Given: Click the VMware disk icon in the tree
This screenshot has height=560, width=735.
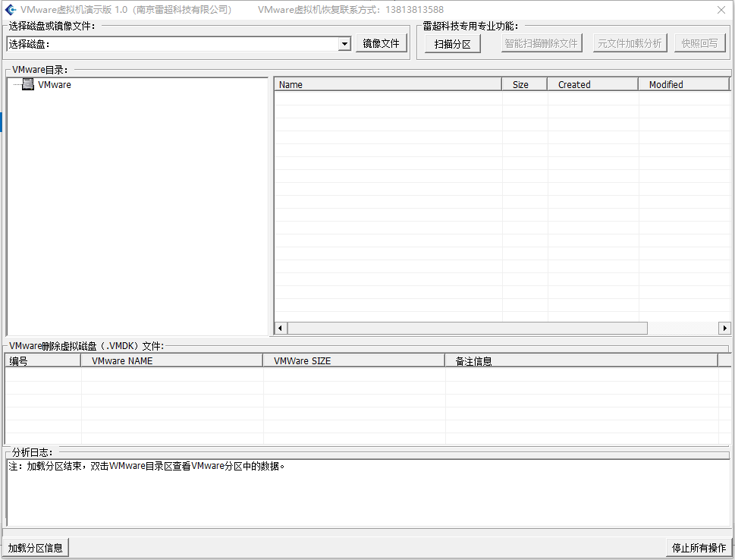Looking at the screenshot, I should (28, 84).
